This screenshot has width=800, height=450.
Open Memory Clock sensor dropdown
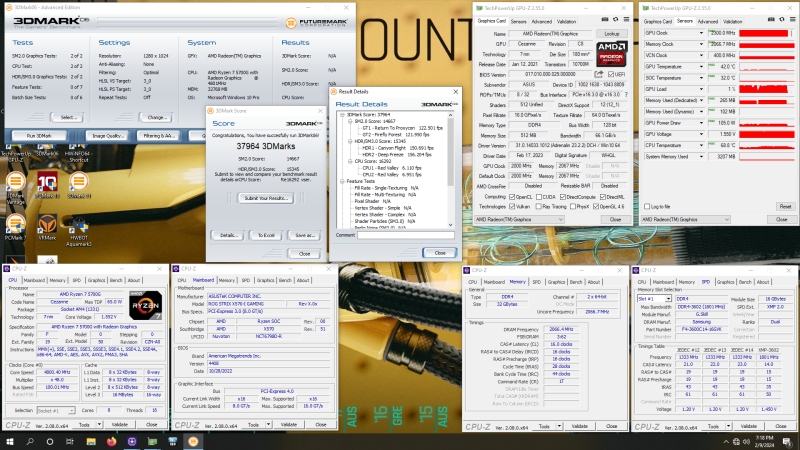point(701,44)
